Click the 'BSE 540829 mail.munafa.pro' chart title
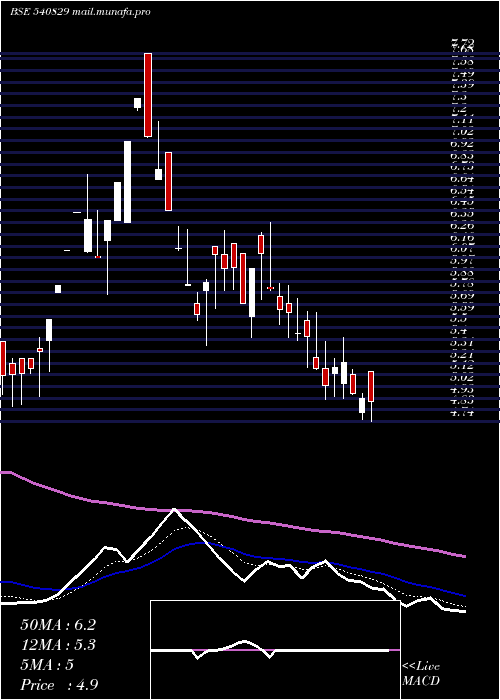 [x=80, y=12]
